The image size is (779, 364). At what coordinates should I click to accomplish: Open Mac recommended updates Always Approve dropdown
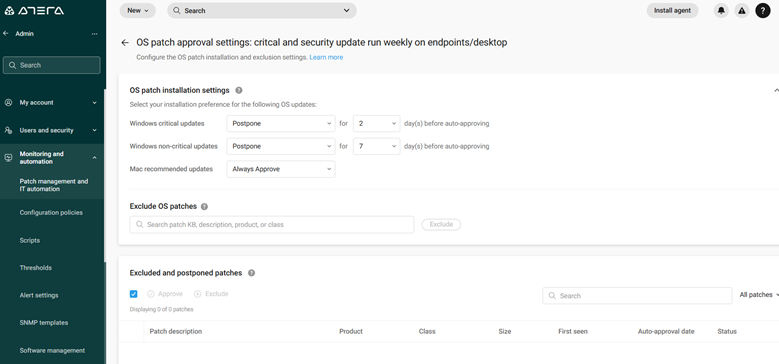281,169
